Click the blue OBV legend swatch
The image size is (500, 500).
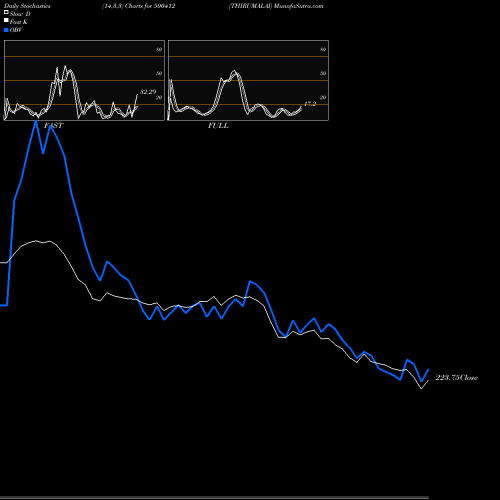(6, 30)
